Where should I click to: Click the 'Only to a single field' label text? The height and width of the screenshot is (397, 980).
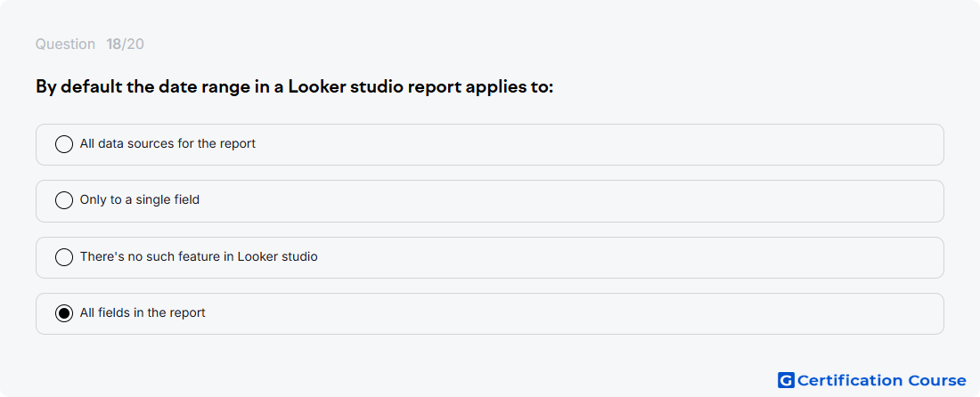coord(139,200)
